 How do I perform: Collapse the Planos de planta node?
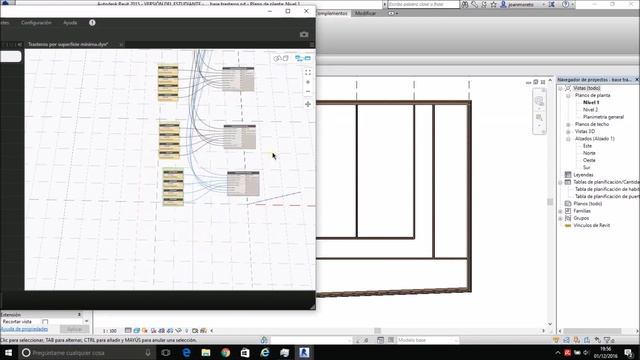[x=568, y=96]
